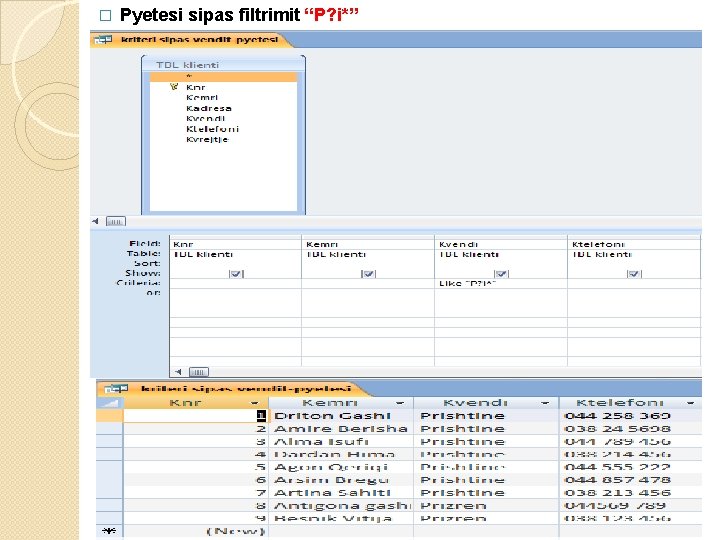
Task: Click the query icon on the upper tab
Action: (103, 39)
